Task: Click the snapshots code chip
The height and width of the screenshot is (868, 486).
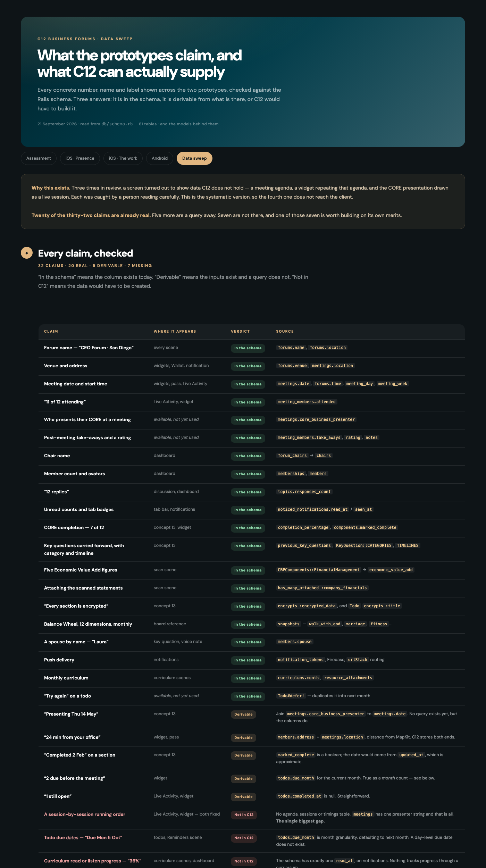Action: click(x=288, y=624)
